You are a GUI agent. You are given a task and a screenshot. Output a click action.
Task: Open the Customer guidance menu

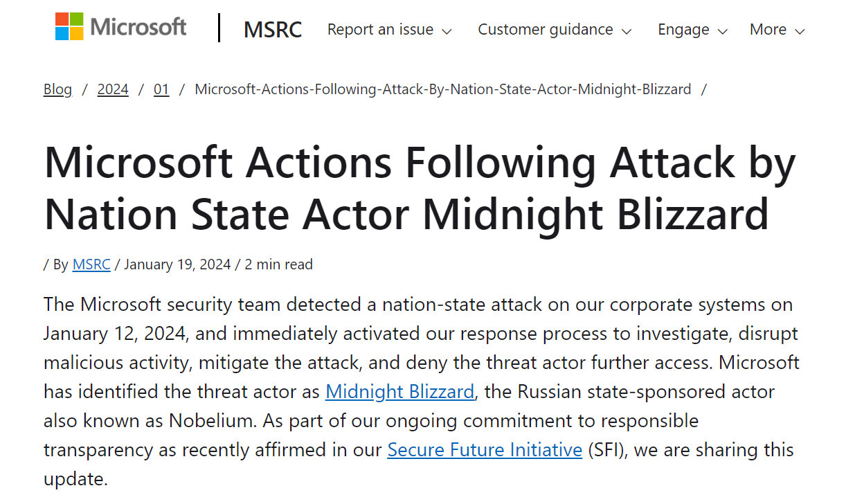click(545, 30)
